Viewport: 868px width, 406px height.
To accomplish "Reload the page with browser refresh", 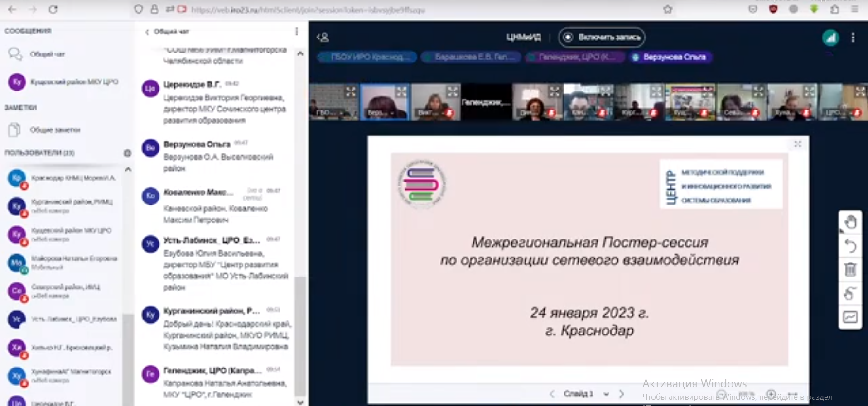I will point(53,10).
